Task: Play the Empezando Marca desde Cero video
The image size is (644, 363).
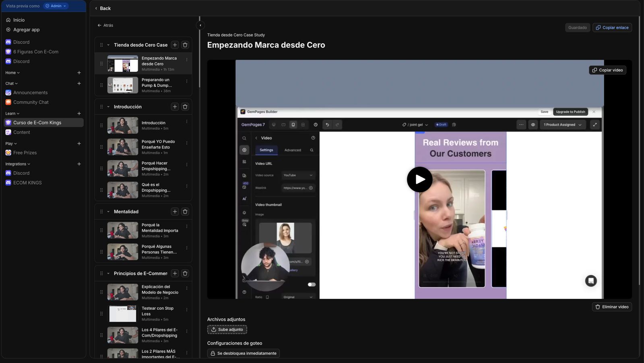Action: [x=419, y=179]
